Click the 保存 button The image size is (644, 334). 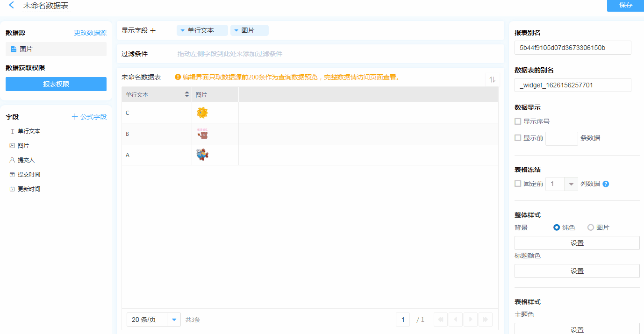(x=625, y=5)
